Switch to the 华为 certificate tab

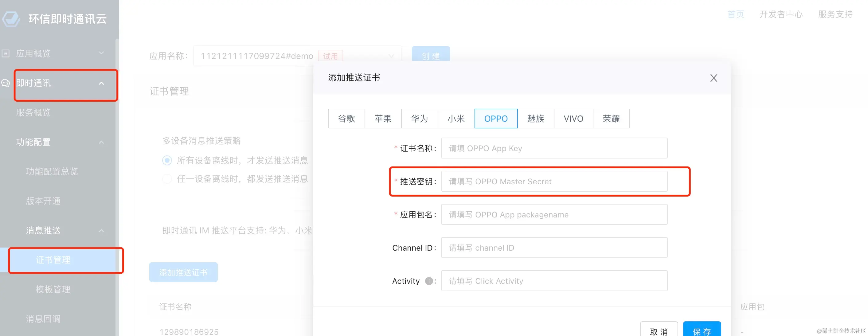point(419,119)
